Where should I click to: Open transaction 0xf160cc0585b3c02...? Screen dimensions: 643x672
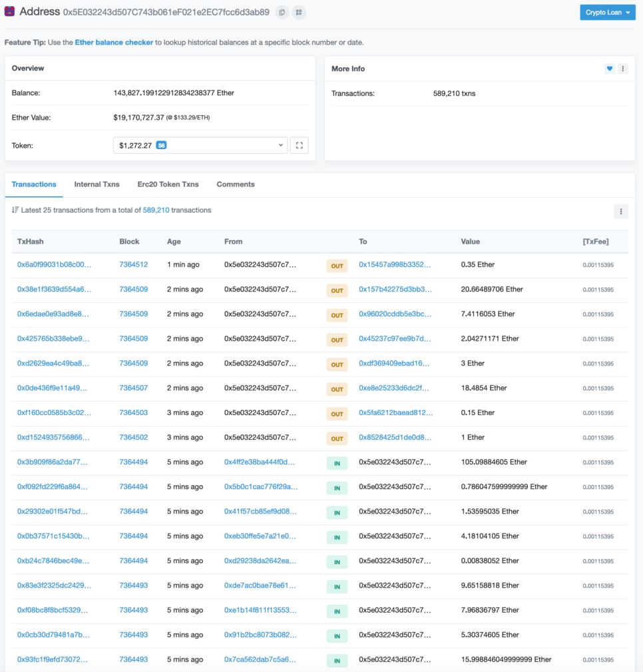click(x=54, y=413)
